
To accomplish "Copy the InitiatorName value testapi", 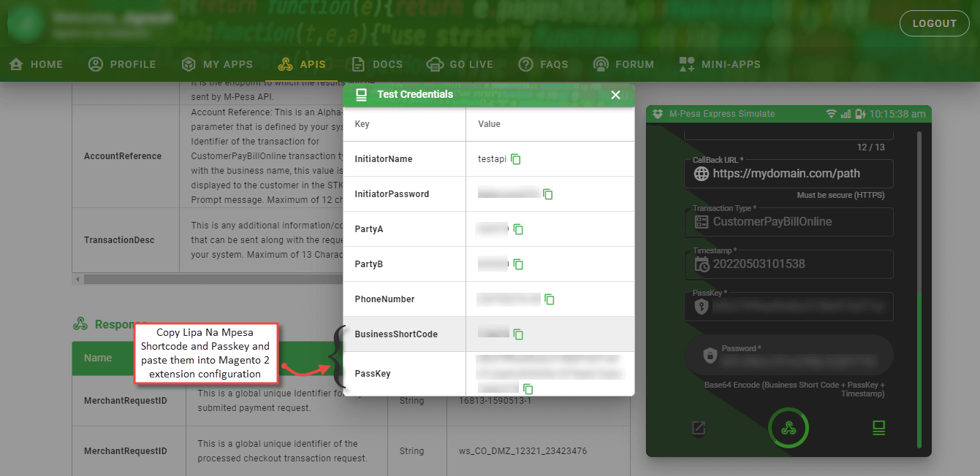I will (x=516, y=159).
